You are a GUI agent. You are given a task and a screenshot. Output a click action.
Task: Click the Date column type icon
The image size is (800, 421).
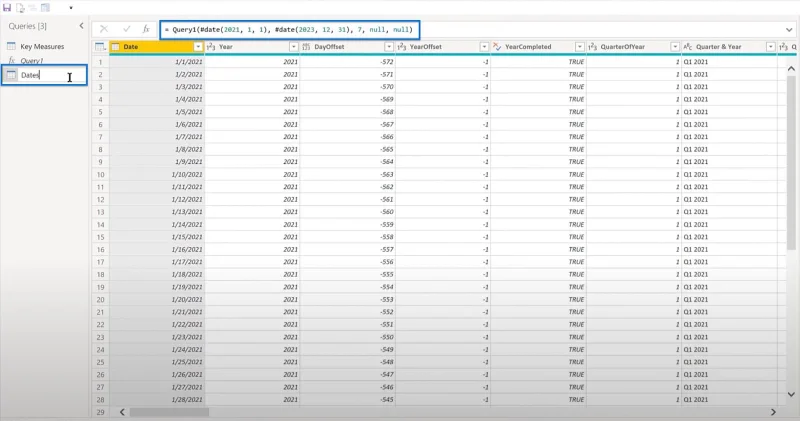tap(116, 47)
